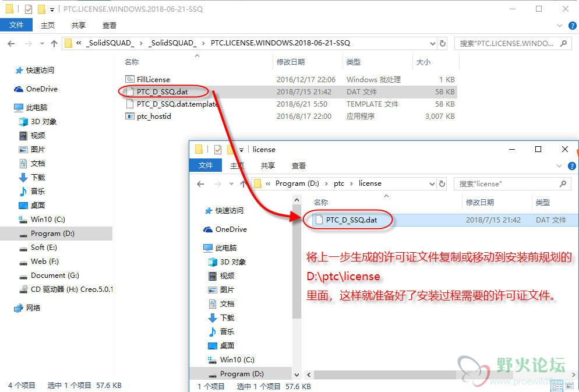Open 音乐 folder in PTC.LICENSE sidebar

pyautogui.click(x=33, y=191)
